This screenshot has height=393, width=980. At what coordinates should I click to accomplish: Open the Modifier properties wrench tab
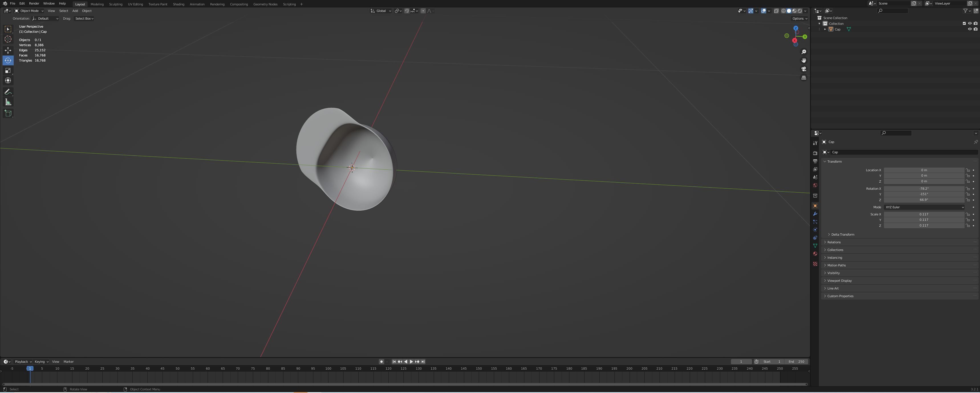(x=815, y=214)
